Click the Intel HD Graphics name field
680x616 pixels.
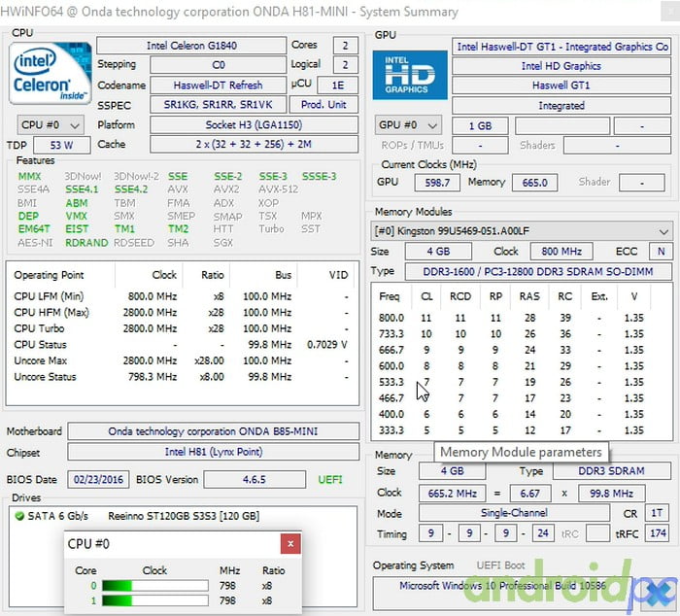[561, 66]
